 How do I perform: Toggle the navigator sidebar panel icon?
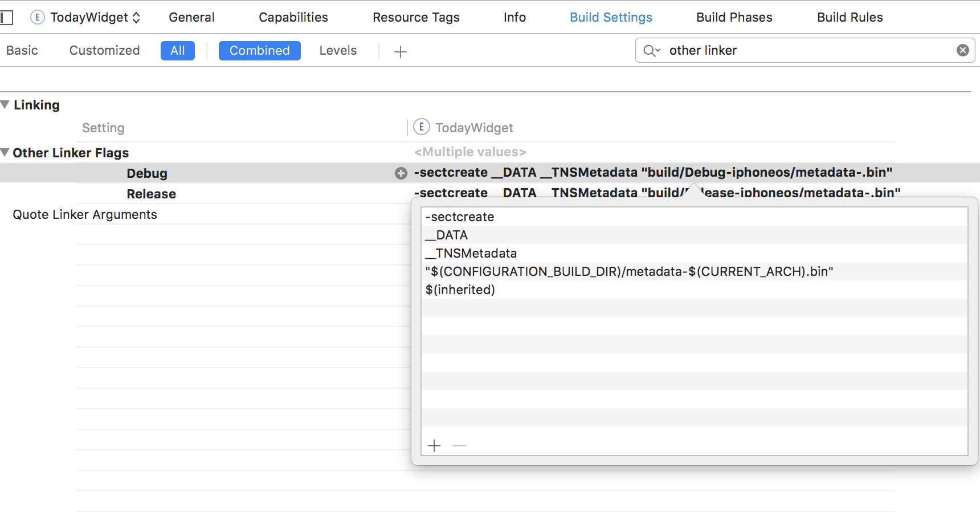click(6, 18)
